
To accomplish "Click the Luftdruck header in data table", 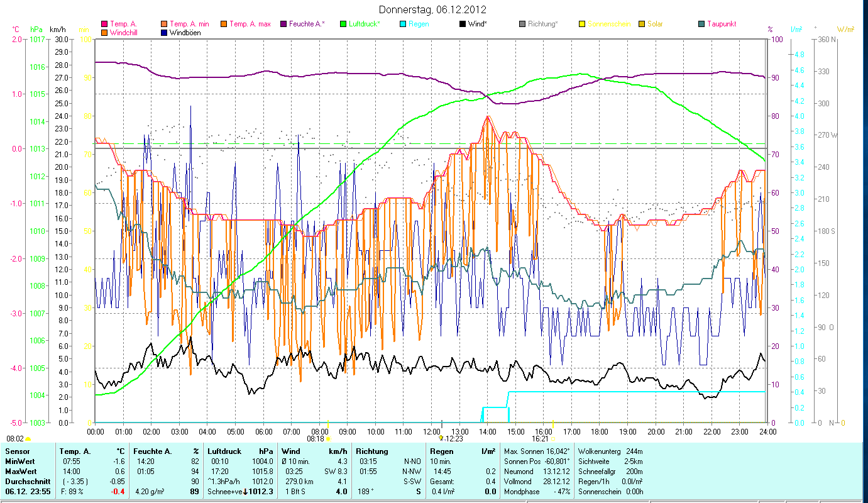I will [223, 451].
